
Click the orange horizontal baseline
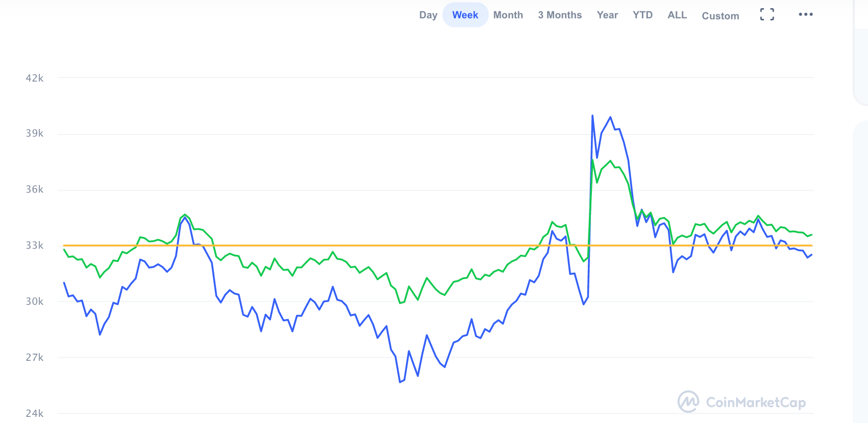tap(326, 246)
